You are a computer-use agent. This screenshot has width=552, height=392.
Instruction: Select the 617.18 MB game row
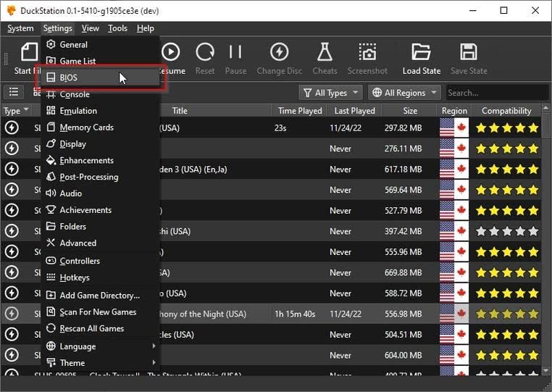coord(271,169)
